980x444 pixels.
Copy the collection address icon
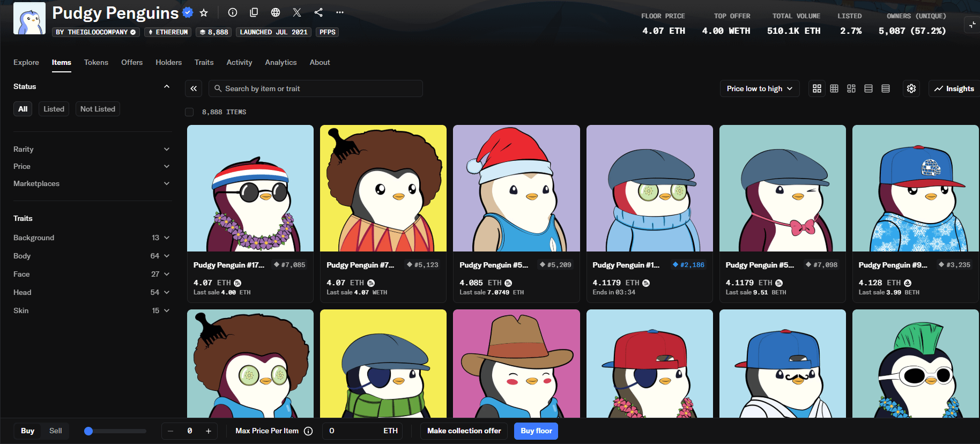click(254, 12)
